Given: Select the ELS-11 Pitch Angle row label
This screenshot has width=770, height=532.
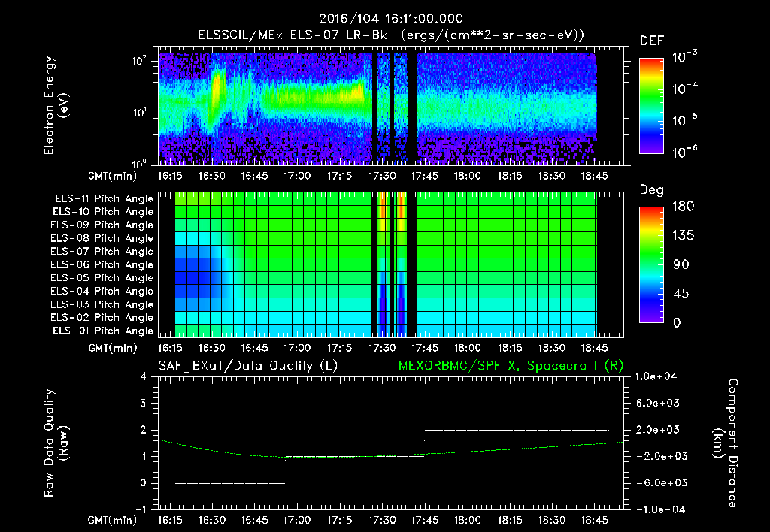Looking at the screenshot, I should [x=104, y=199].
